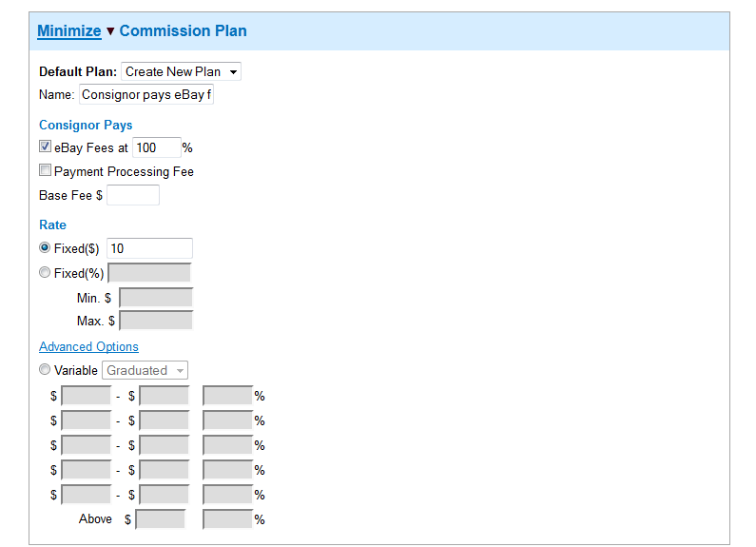The image size is (756, 547).
Task: Select the Variable rate radio button
Action: pyautogui.click(x=45, y=369)
